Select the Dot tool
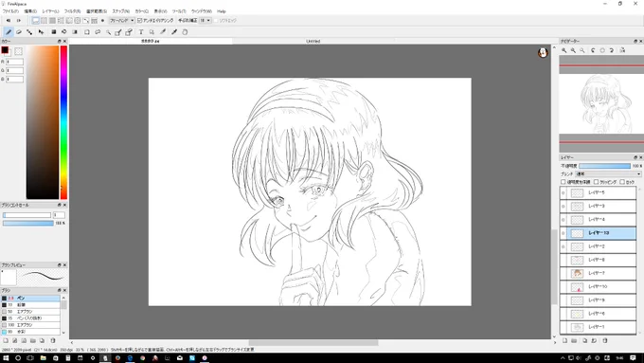Image resolution: width=644 pixels, height=363 pixels. 29,32
